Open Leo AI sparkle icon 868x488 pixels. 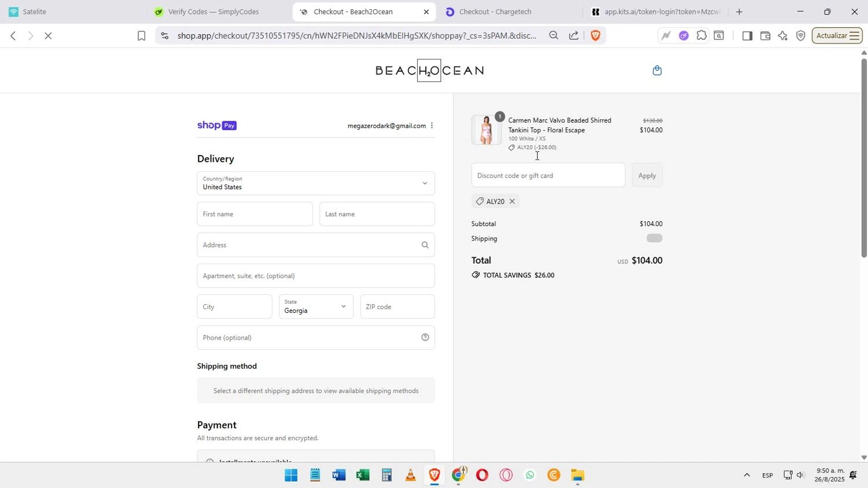pyautogui.click(x=783, y=36)
